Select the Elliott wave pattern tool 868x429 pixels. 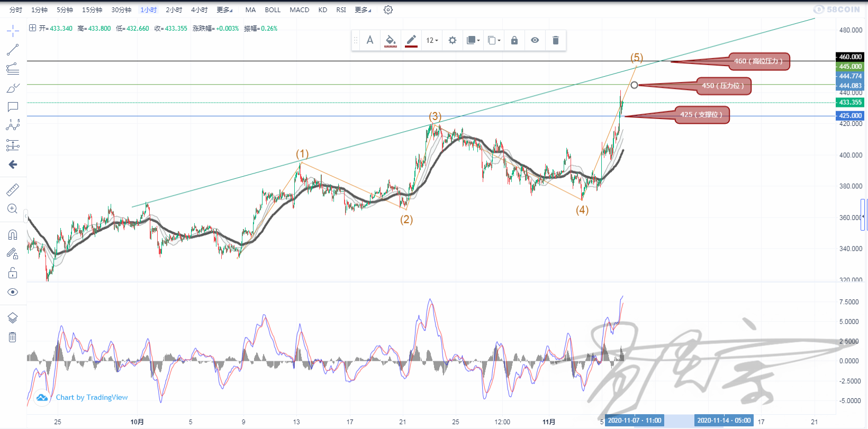click(13, 125)
